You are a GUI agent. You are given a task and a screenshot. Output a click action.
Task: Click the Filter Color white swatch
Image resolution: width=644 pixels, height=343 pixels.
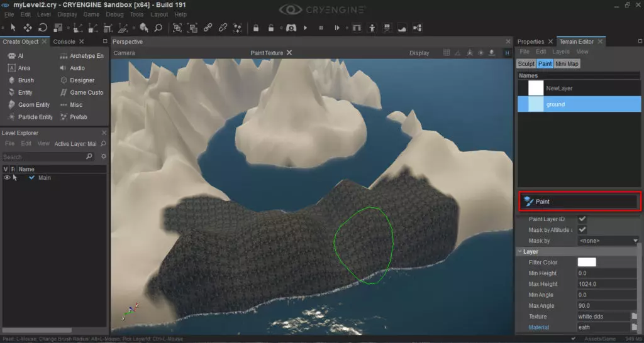pyautogui.click(x=586, y=262)
